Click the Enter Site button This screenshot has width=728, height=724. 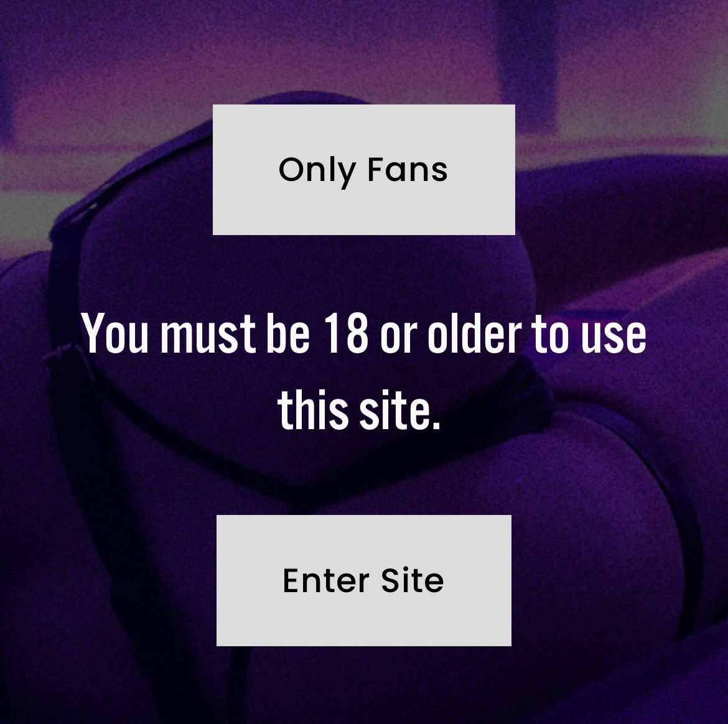tap(363, 580)
